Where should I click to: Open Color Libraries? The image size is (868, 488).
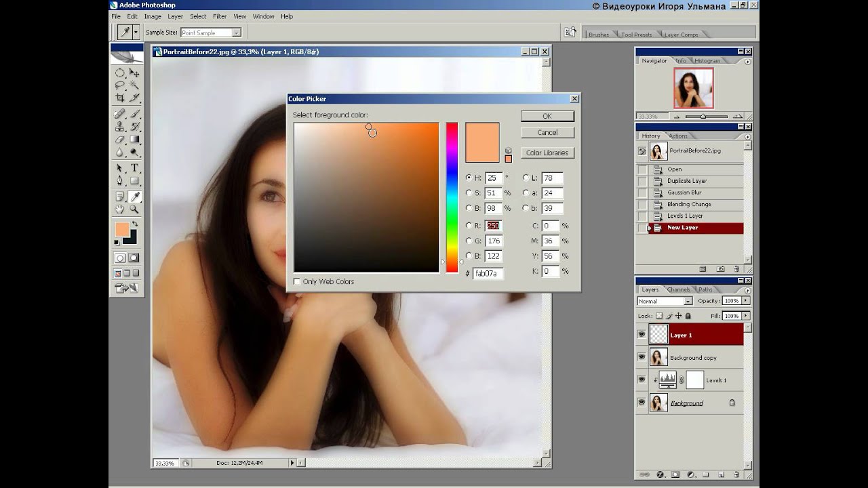pyautogui.click(x=547, y=152)
